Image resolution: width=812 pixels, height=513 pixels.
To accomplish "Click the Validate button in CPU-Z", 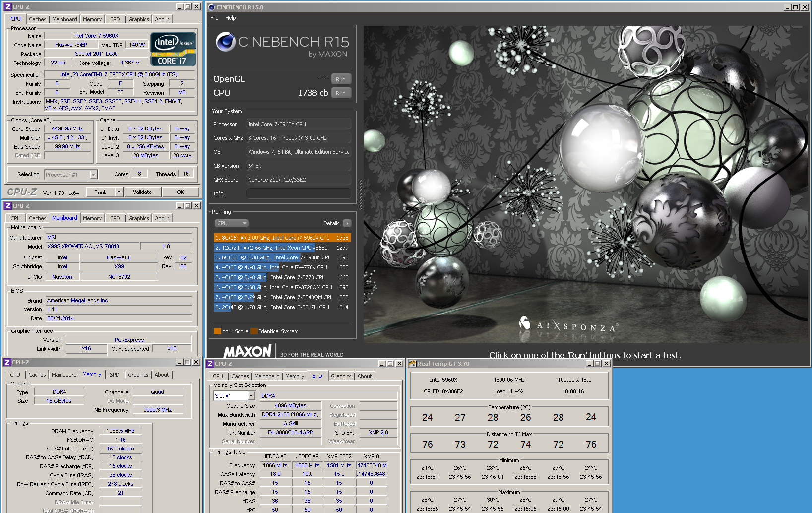I will (x=142, y=192).
